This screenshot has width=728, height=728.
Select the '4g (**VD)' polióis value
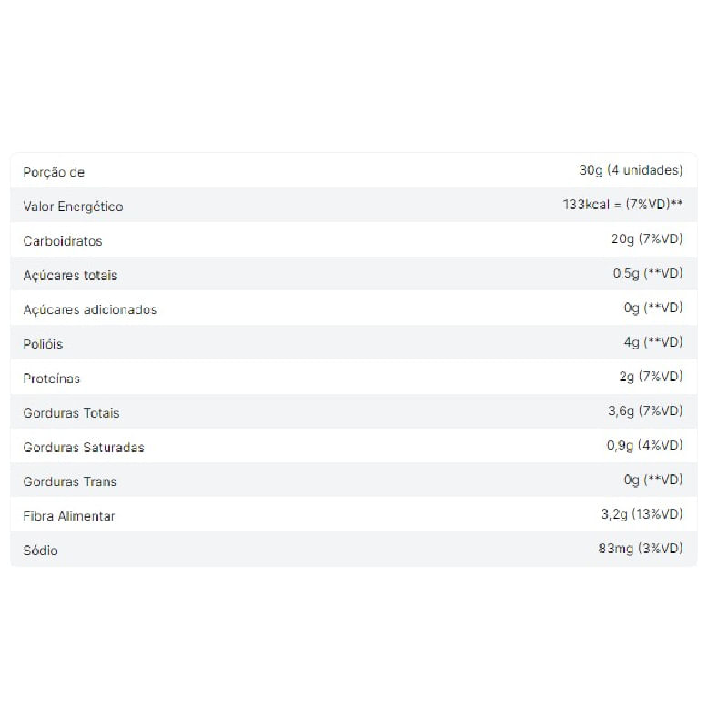pos(652,342)
